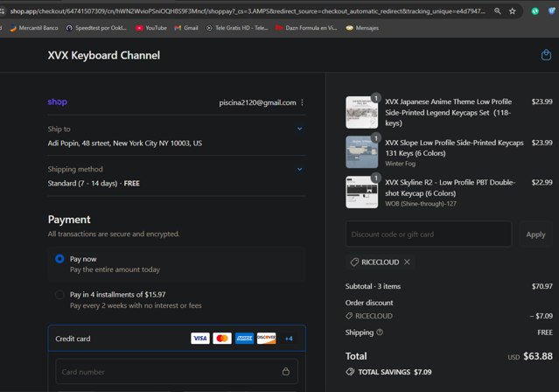Open the shopping bag cart icon
This screenshot has height=392, width=559.
pyautogui.click(x=546, y=55)
